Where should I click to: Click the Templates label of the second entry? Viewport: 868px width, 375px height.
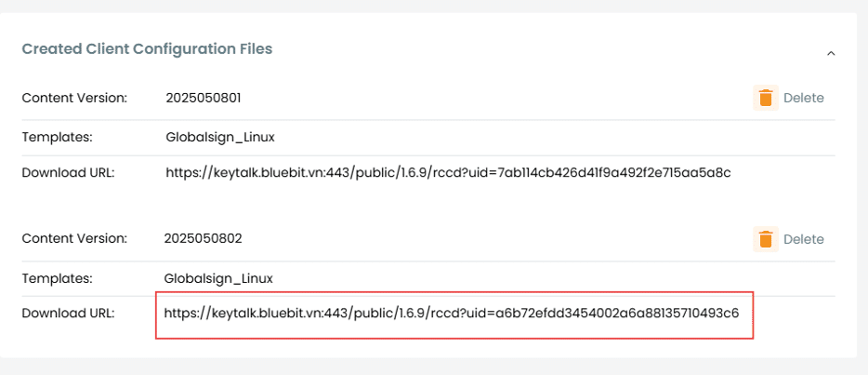click(56, 278)
